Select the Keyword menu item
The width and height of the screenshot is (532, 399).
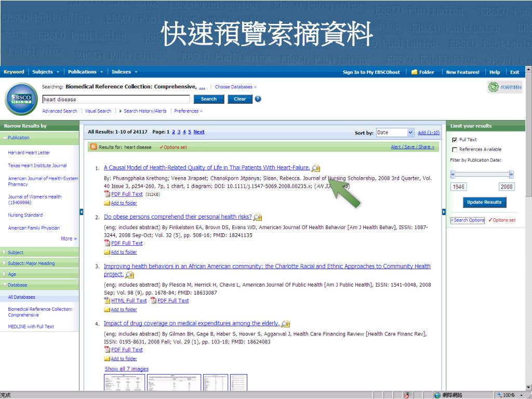click(x=14, y=72)
